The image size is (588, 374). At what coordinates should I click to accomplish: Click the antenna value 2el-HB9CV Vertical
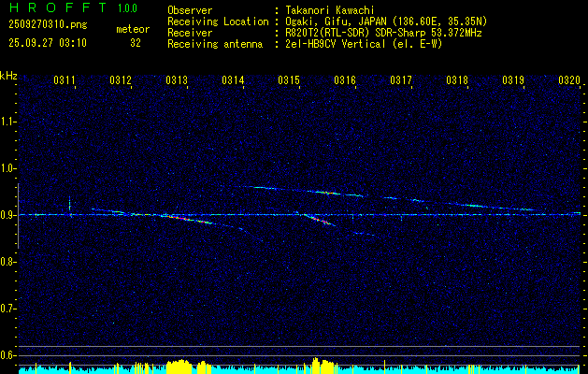pos(336,44)
